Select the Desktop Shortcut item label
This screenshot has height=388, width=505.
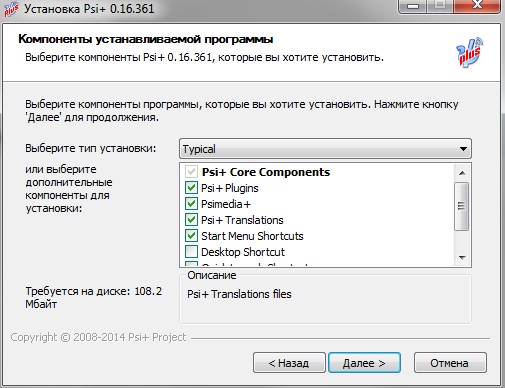click(x=243, y=252)
